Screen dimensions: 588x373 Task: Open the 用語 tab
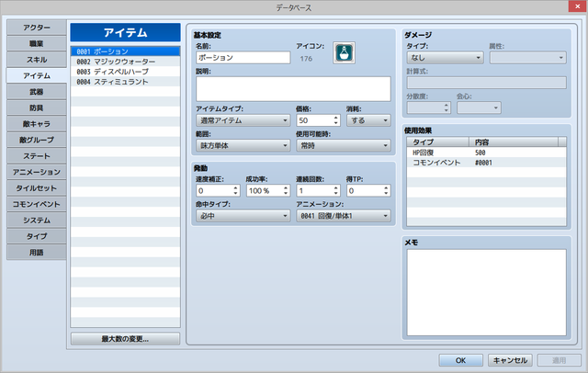pyautogui.click(x=37, y=253)
